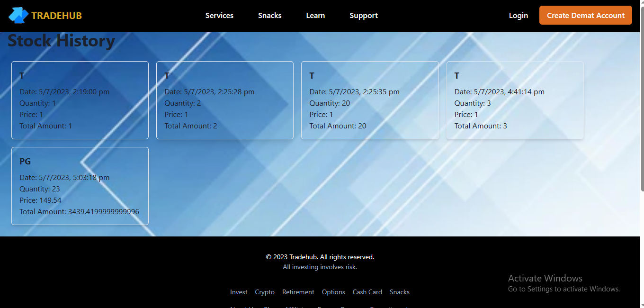Click the TradeHub blue arrow logo icon
644x308 pixels.
point(18,16)
